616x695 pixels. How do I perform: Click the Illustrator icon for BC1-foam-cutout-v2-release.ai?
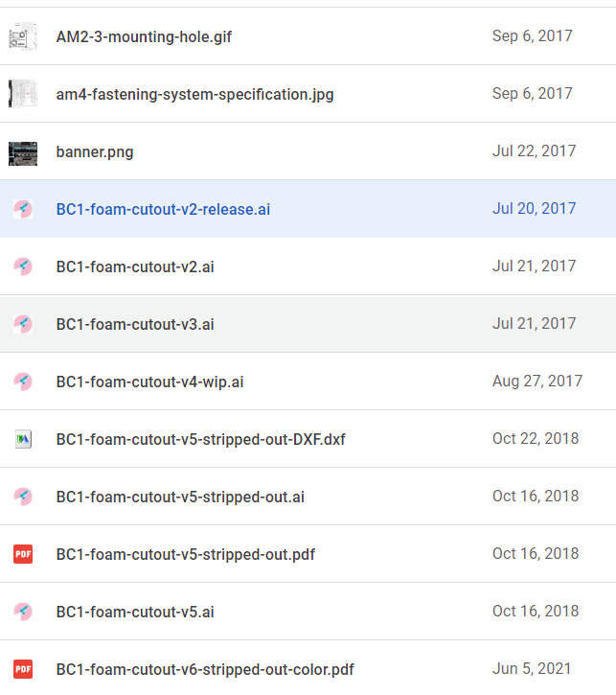coord(22,209)
